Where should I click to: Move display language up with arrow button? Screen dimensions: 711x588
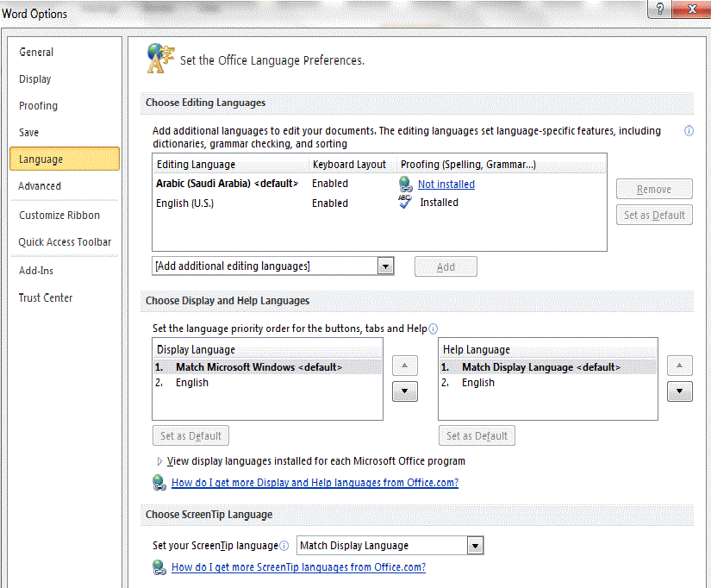tap(404, 366)
